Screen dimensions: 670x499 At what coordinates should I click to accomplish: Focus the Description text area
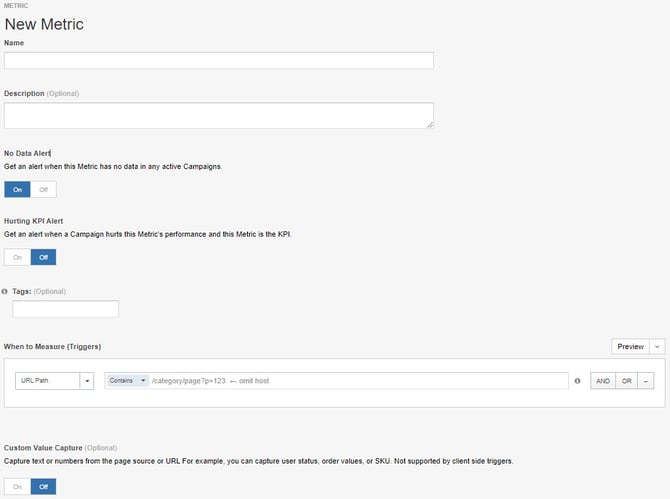coord(219,115)
